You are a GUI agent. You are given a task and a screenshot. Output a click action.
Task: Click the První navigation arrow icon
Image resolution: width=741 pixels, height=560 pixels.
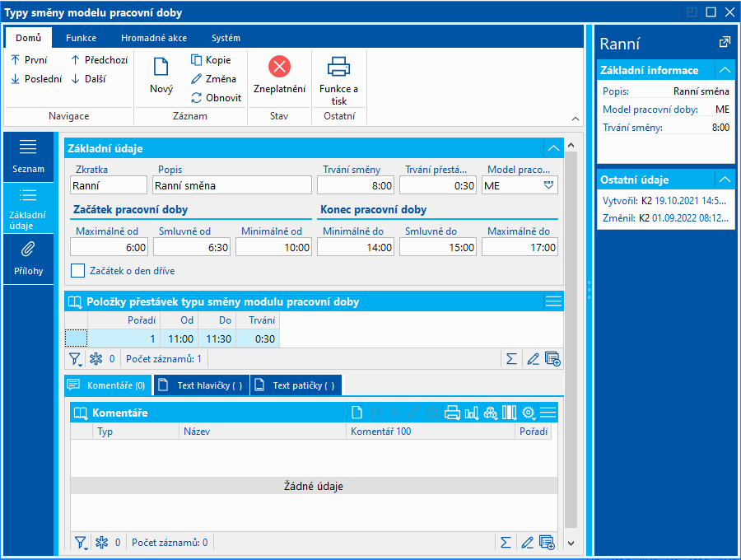click(x=15, y=59)
